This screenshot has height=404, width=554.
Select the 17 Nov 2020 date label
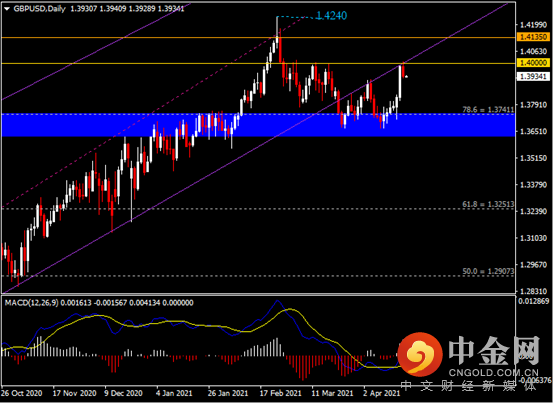click(74, 393)
